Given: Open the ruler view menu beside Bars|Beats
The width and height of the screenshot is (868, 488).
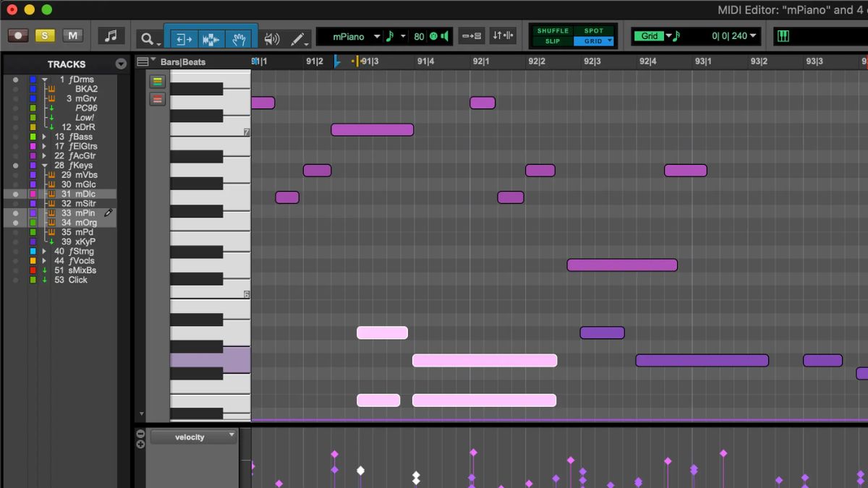Looking at the screenshot, I should (x=145, y=61).
